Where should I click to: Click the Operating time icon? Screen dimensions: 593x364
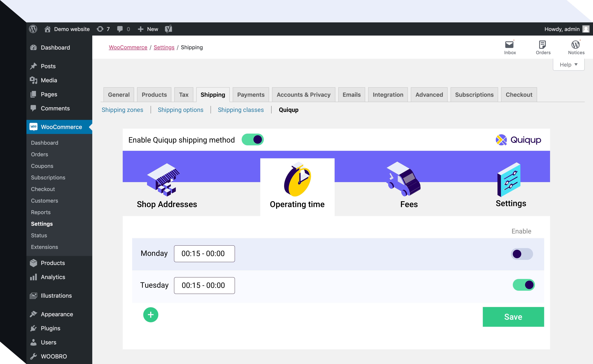coord(298,180)
